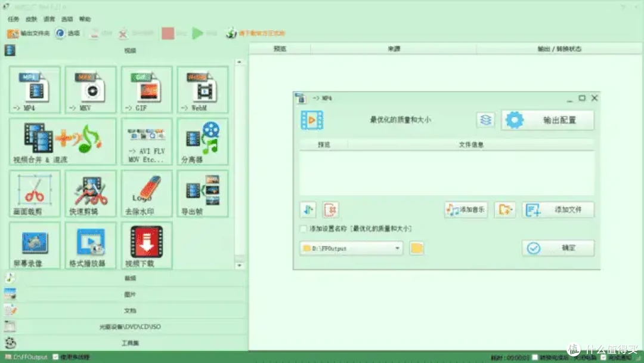Toggle the 转换完成后 checkbox in status bar

pyautogui.click(x=535, y=358)
